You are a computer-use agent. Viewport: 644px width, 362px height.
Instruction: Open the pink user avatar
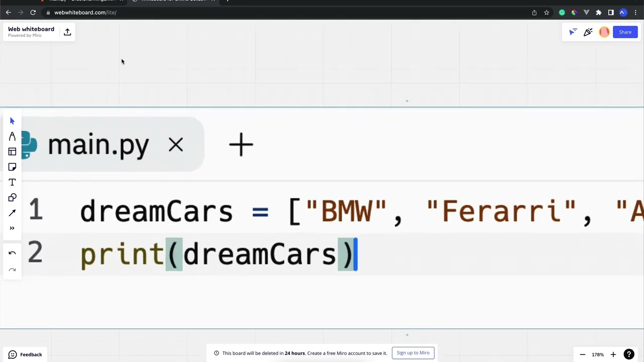[604, 32]
